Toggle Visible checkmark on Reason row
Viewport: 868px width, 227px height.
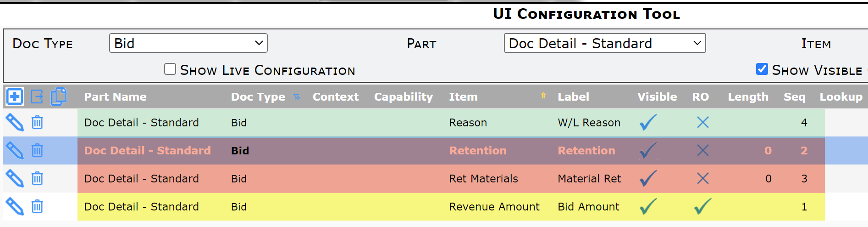click(x=648, y=122)
